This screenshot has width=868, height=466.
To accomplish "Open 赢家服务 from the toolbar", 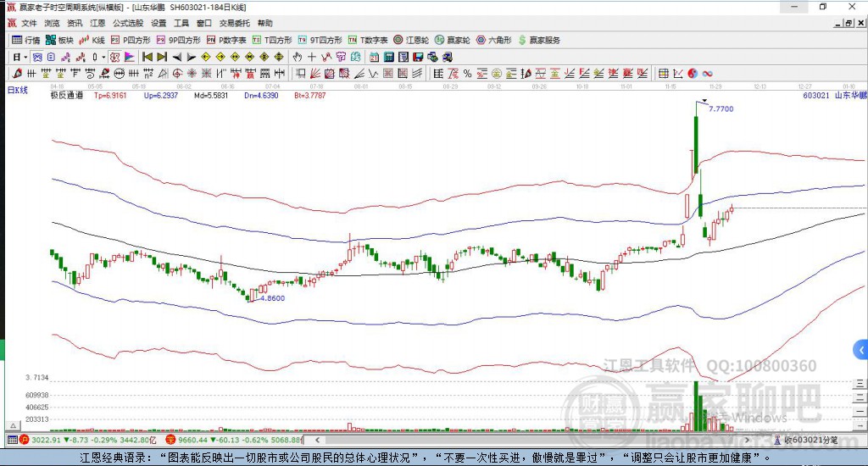I will coord(539,40).
